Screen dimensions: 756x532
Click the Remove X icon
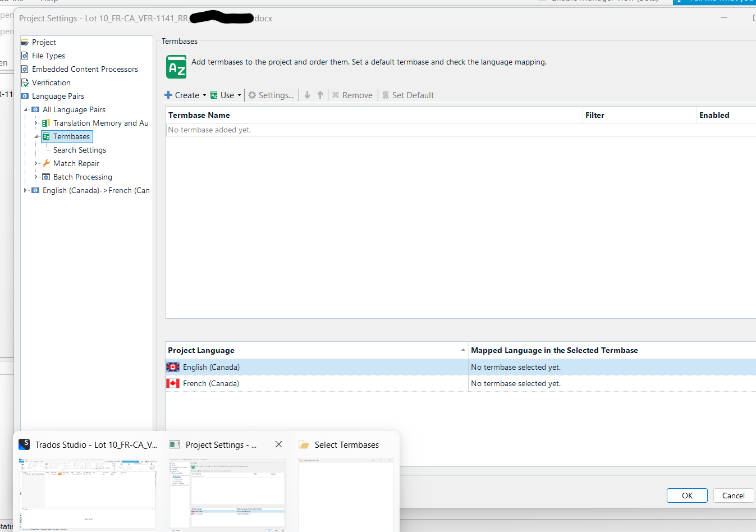pyautogui.click(x=336, y=95)
